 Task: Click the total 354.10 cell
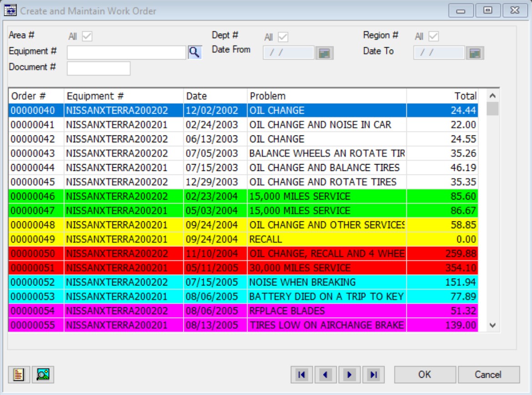point(442,268)
